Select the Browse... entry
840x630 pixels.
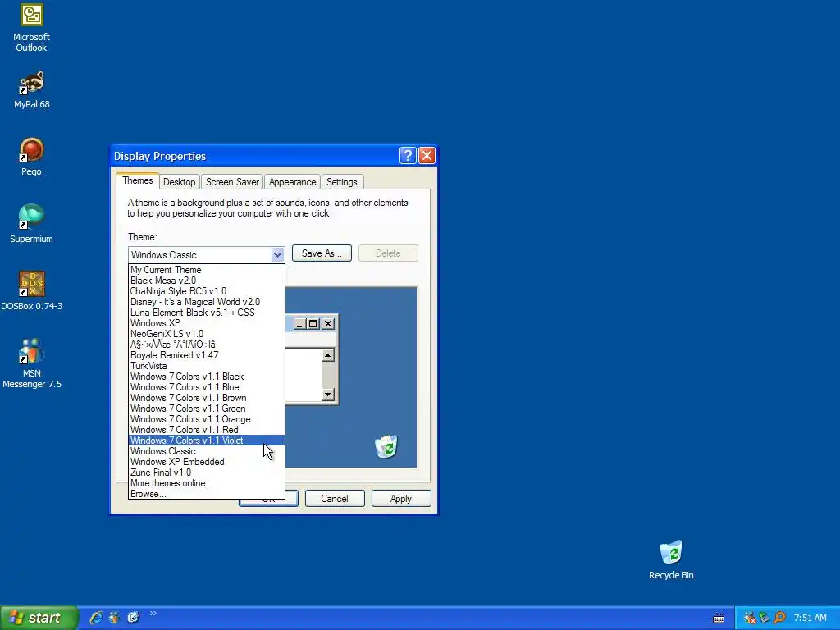207,494
